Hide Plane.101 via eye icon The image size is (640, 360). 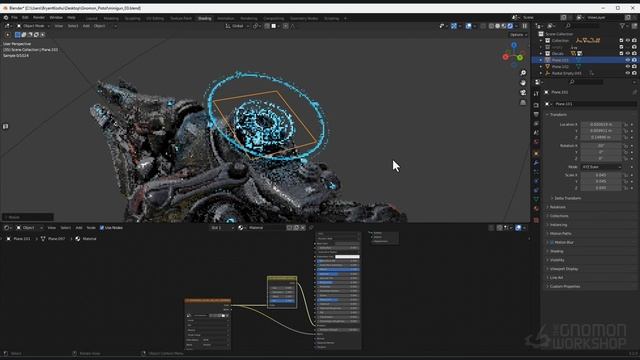pos(628,60)
